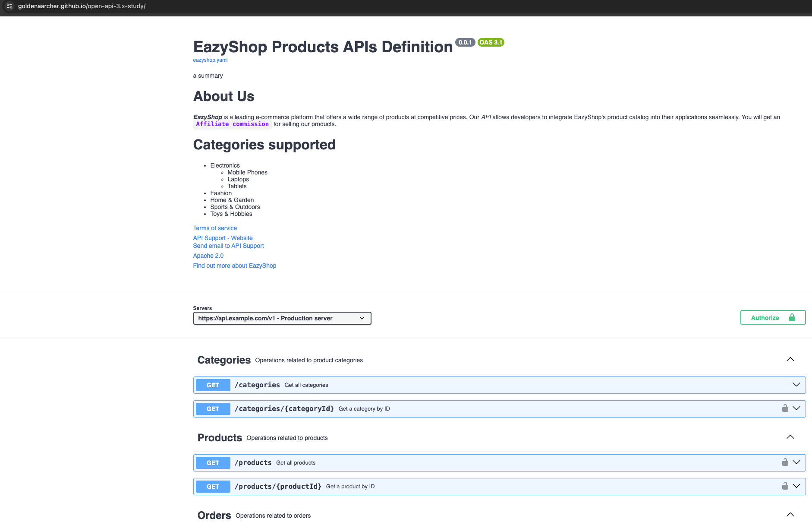This screenshot has height=522, width=812.
Task: Click the EazyShop Products APIs Definition title
Action: pos(323,47)
